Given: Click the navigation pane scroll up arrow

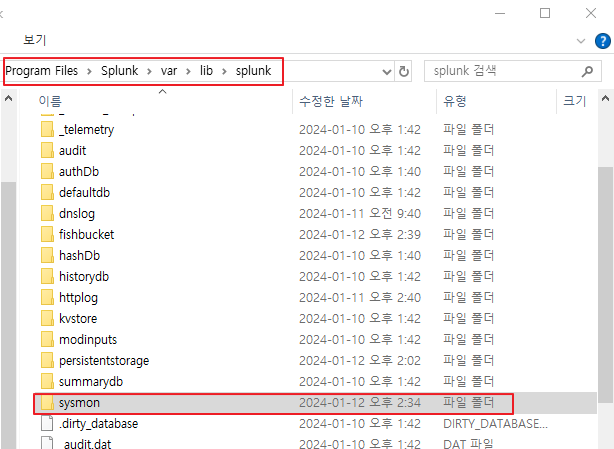Looking at the screenshot, I should [x=8, y=98].
